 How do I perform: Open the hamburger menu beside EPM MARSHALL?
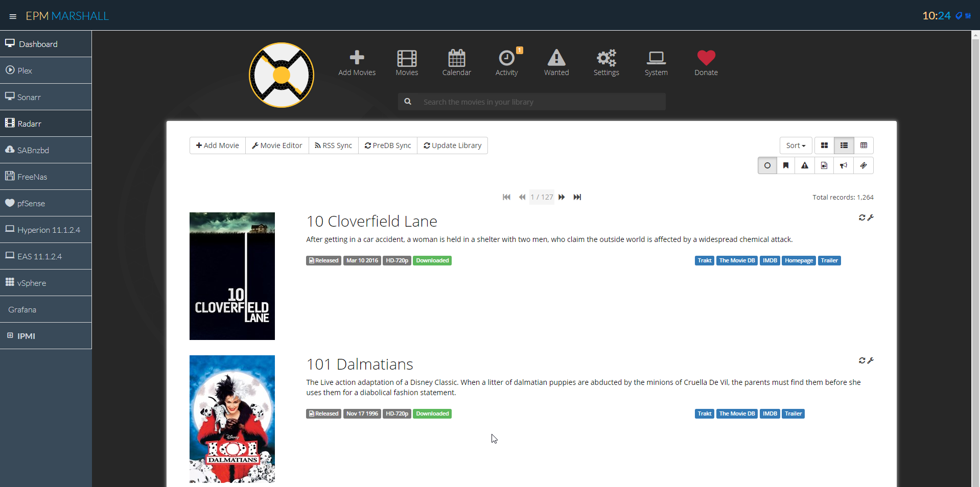[x=13, y=16]
